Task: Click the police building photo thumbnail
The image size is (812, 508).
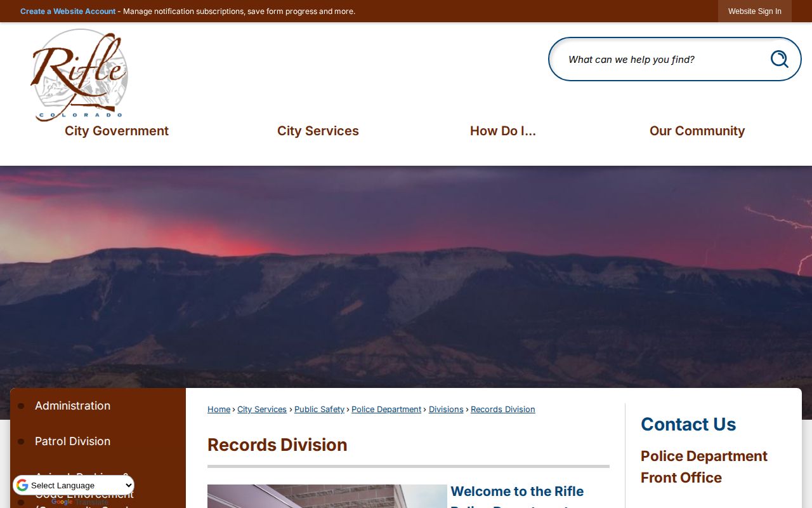Action: (327, 497)
